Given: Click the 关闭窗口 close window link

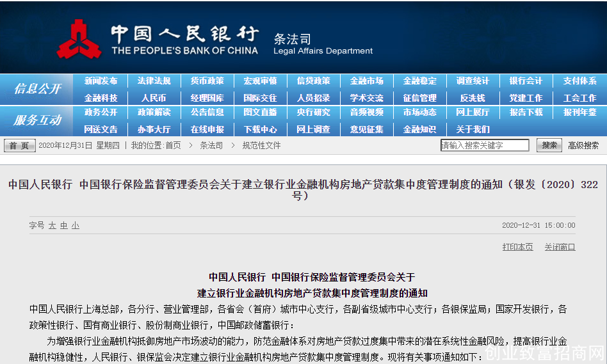Looking at the screenshot, I should 560,247.
